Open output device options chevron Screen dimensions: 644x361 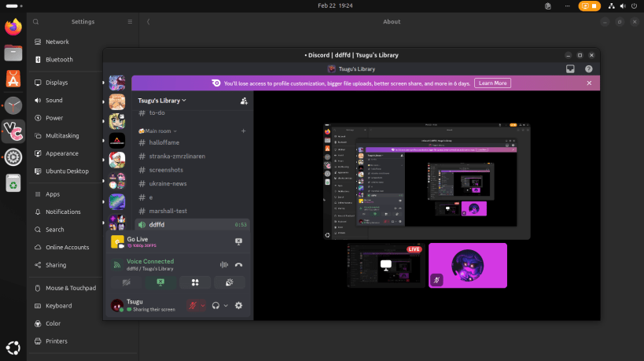[226, 306]
